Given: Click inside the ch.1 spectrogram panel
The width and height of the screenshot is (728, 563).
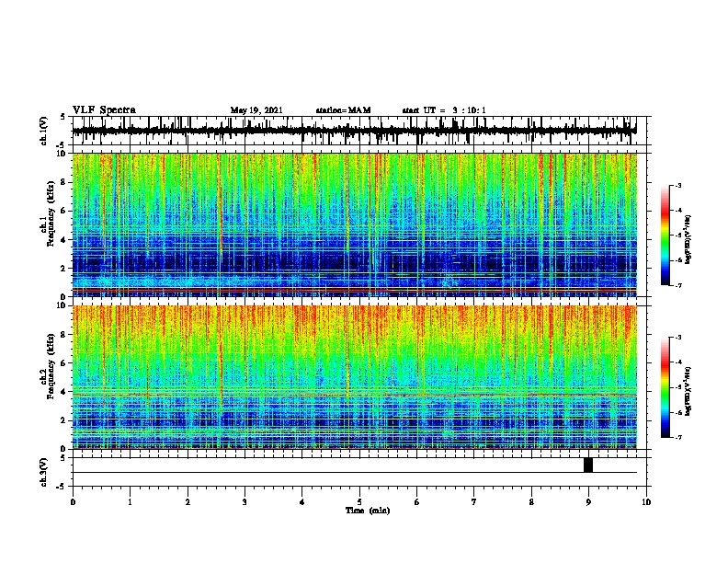Looking at the screenshot, I should pos(354,224).
